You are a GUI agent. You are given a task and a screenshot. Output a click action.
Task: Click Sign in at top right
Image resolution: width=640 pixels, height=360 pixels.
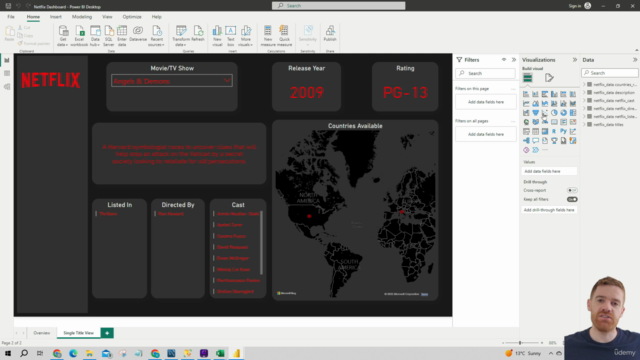[575, 6]
